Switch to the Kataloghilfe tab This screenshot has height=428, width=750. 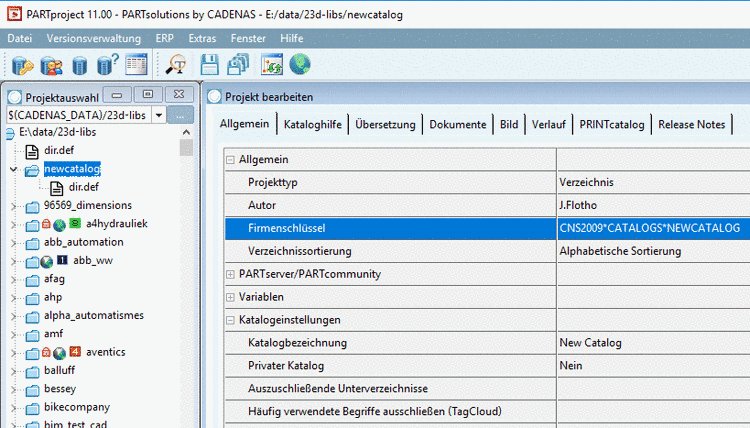click(x=313, y=125)
